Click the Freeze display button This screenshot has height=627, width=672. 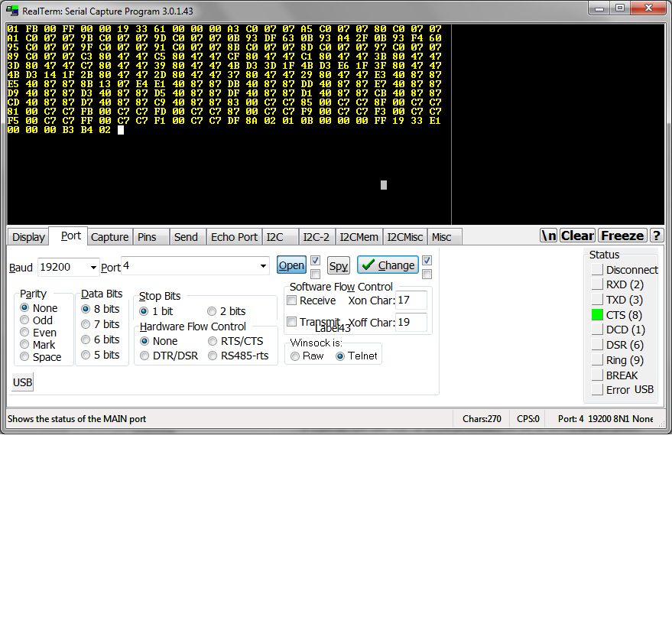622,236
